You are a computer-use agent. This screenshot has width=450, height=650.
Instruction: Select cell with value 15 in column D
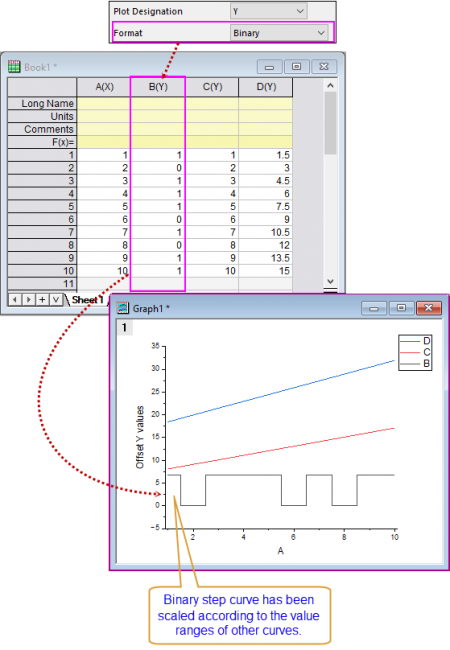[x=266, y=271]
